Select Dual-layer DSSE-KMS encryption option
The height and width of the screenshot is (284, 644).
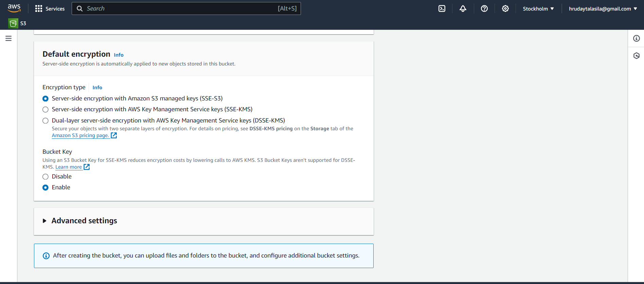[x=46, y=121]
